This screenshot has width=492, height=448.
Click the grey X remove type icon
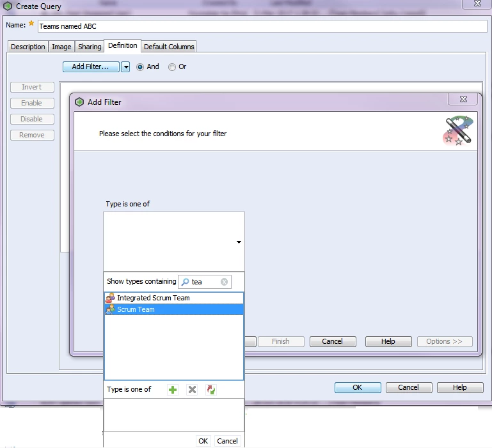coord(192,390)
